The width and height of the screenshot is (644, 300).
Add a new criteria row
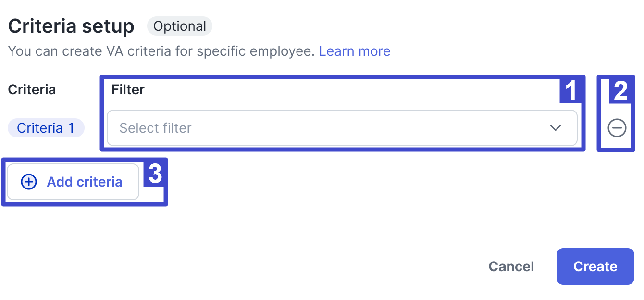73,182
